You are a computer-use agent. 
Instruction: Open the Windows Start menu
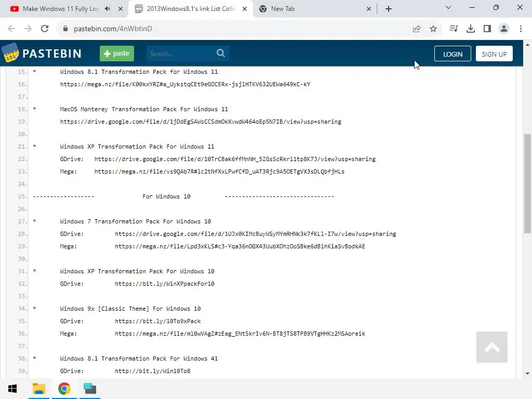[x=12, y=389]
